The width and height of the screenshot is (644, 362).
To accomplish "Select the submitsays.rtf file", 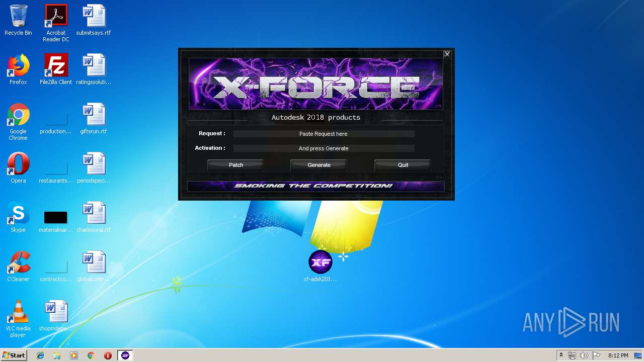I will pos(94,20).
